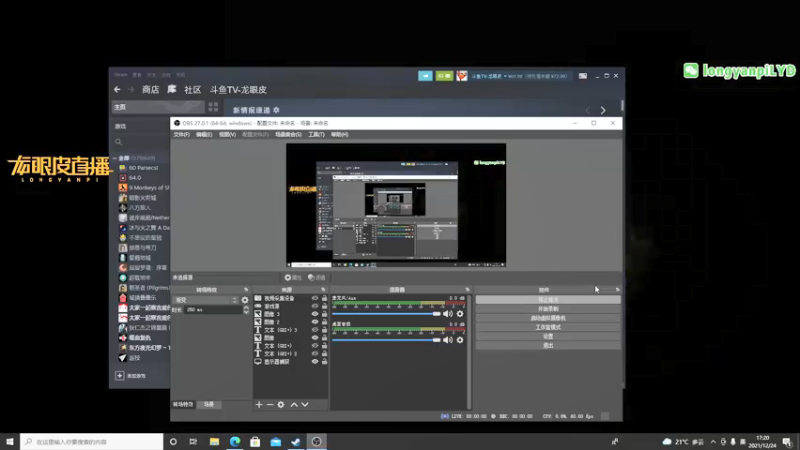The height and width of the screenshot is (450, 800).
Task: Move selected source down with arrow
Action: pos(305,405)
